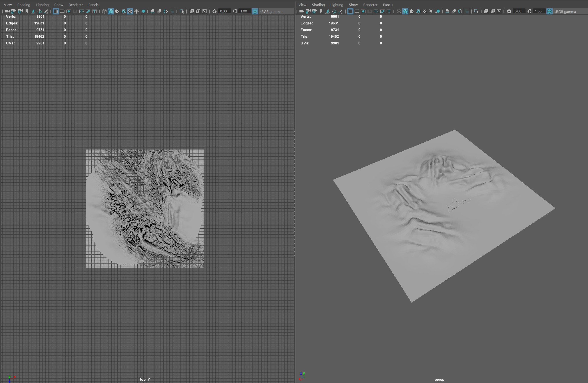Select the film gate icon
The width and height of the screenshot is (588, 383).
pos(62,11)
